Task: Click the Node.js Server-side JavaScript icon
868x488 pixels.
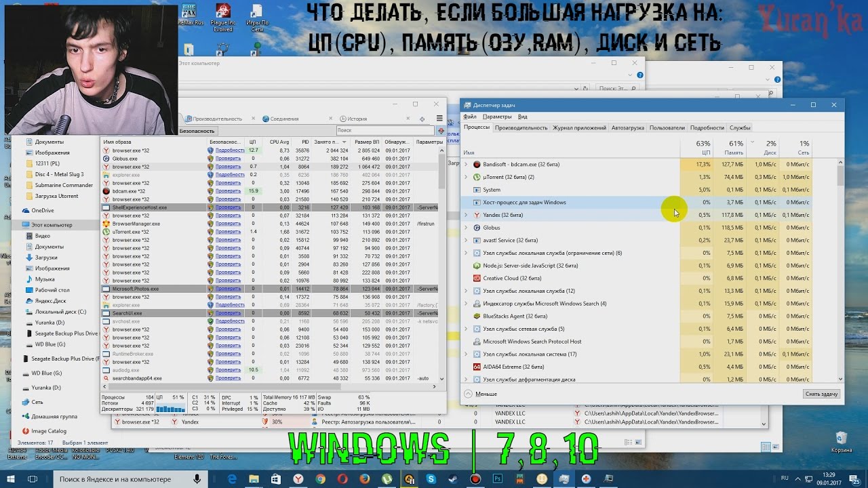Action: [x=477, y=266]
